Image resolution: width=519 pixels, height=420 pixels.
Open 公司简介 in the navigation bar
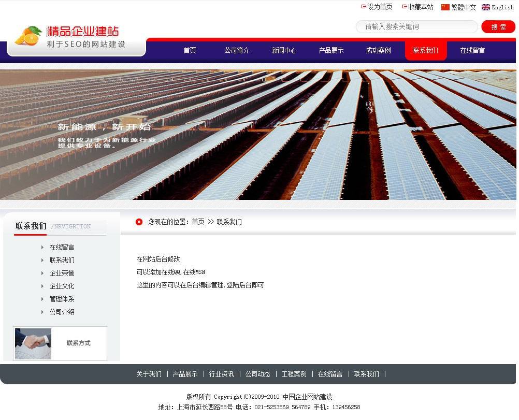(237, 51)
